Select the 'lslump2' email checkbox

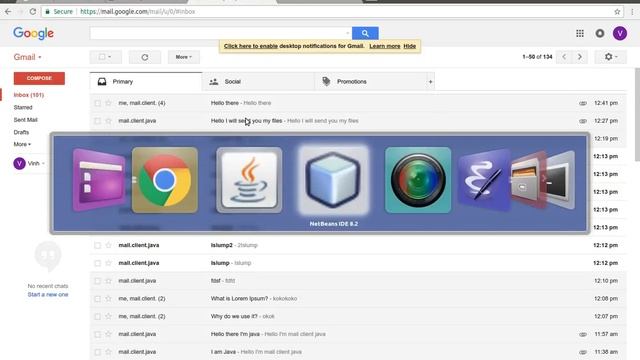pos(98,245)
